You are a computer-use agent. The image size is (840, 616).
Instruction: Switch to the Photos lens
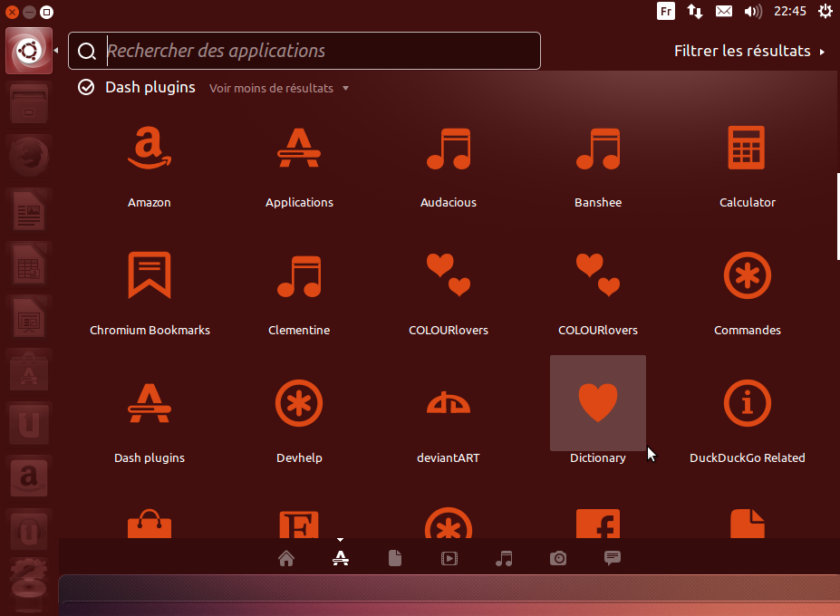pos(557,558)
